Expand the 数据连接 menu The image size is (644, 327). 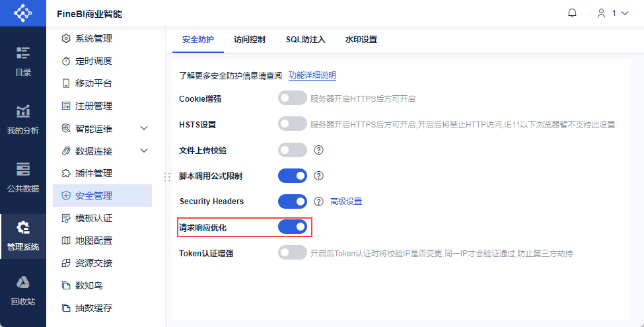click(x=144, y=151)
